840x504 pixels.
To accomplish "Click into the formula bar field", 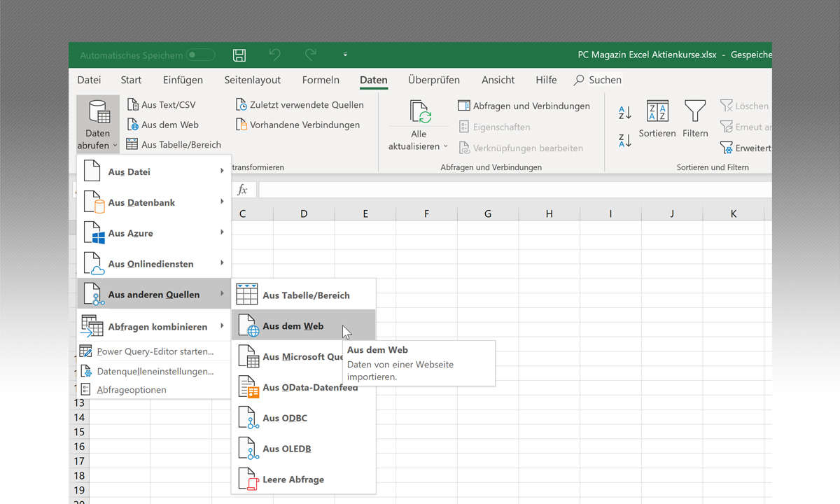I will pyautogui.click(x=515, y=190).
